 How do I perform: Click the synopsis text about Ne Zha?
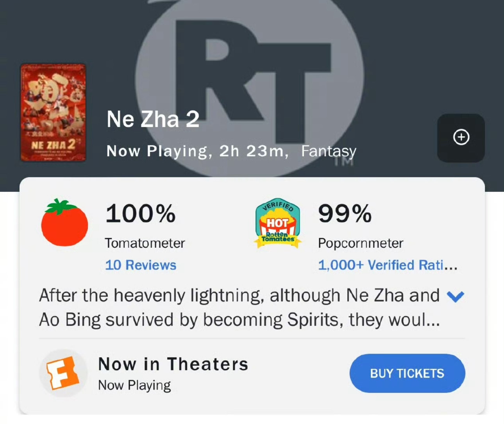(239, 308)
